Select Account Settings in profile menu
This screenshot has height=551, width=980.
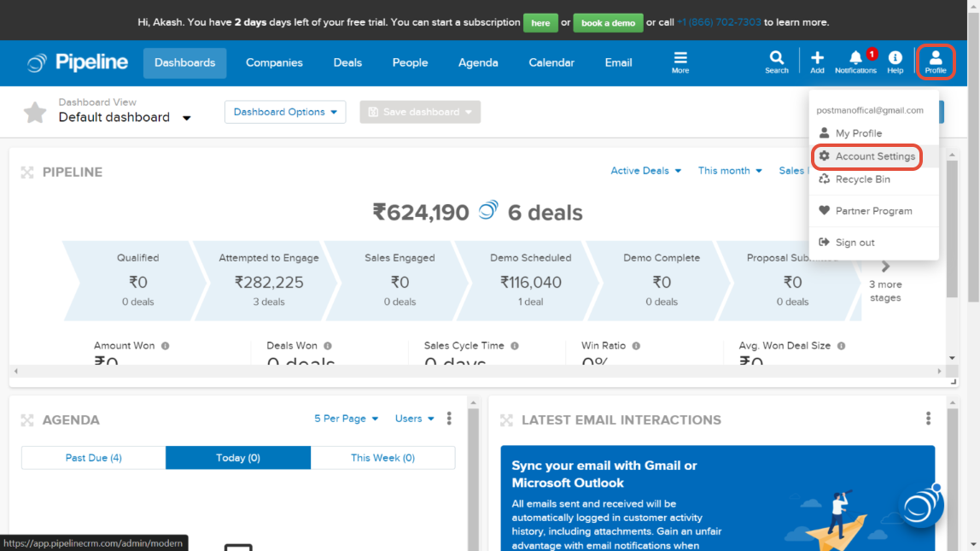[874, 156]
